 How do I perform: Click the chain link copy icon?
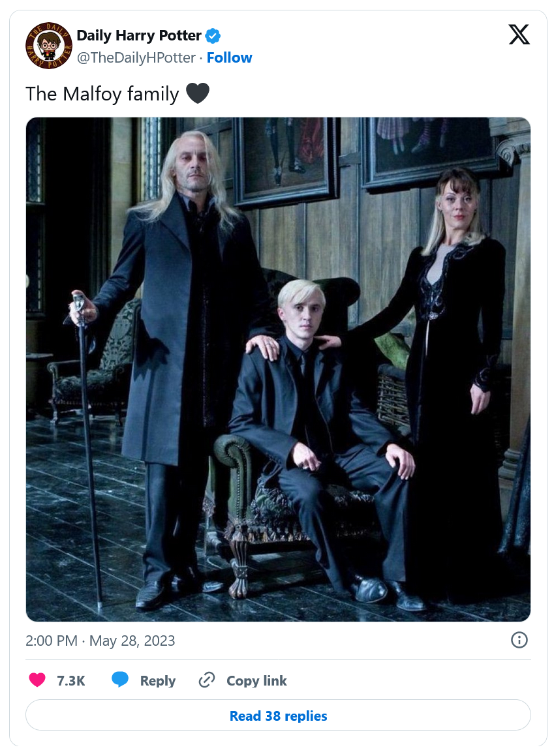[x=206, y=680]
